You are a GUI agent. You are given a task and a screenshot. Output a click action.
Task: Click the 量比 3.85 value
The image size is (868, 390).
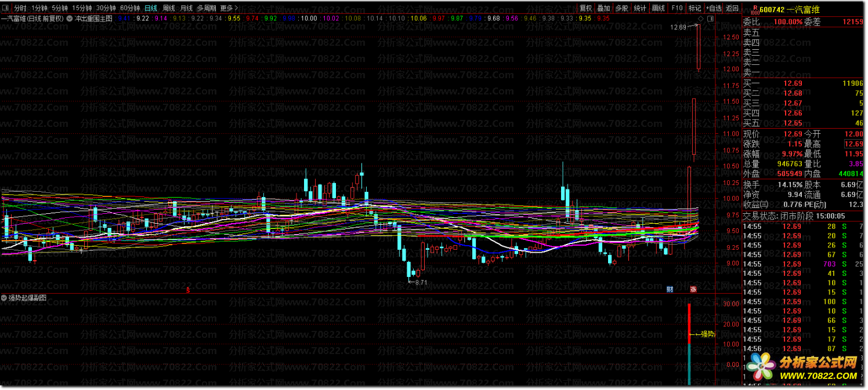click(856, 163)
